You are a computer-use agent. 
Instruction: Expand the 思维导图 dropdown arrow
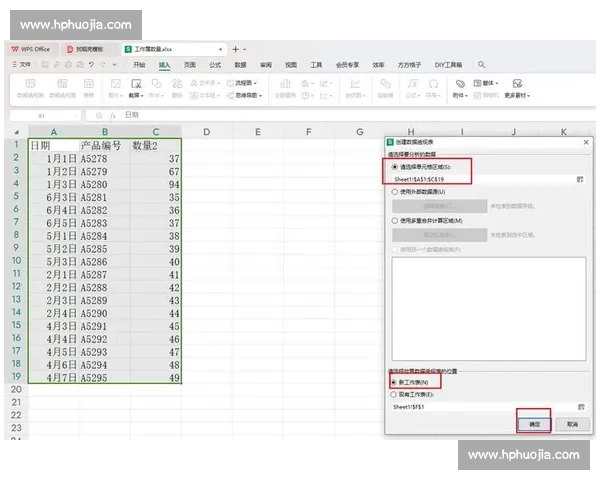[x=259, y=96]
